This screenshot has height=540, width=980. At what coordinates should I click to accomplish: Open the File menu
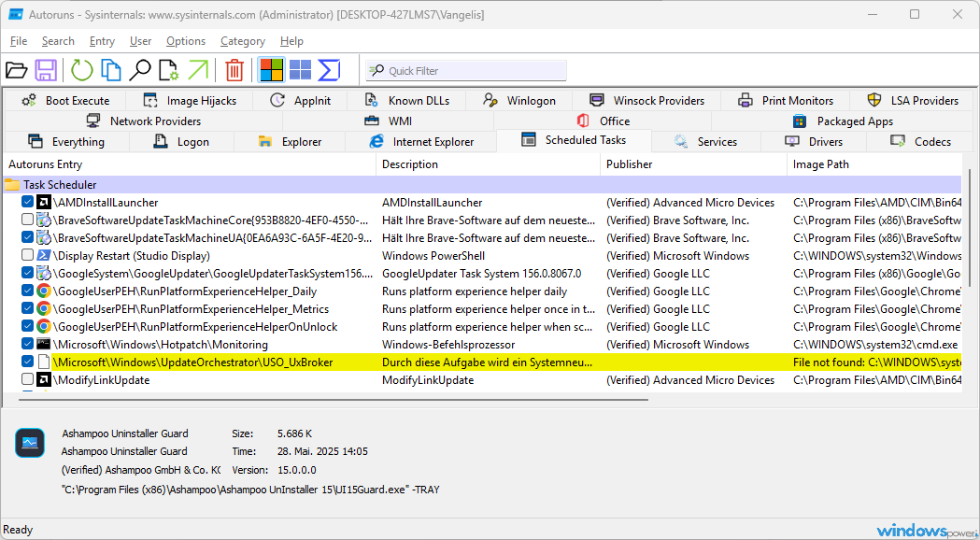pos(19,40)
